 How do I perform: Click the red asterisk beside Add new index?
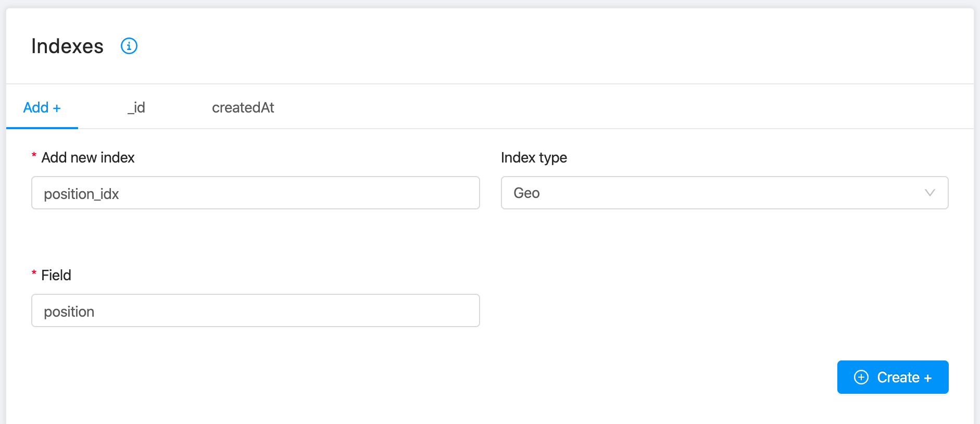coord(34,156)
